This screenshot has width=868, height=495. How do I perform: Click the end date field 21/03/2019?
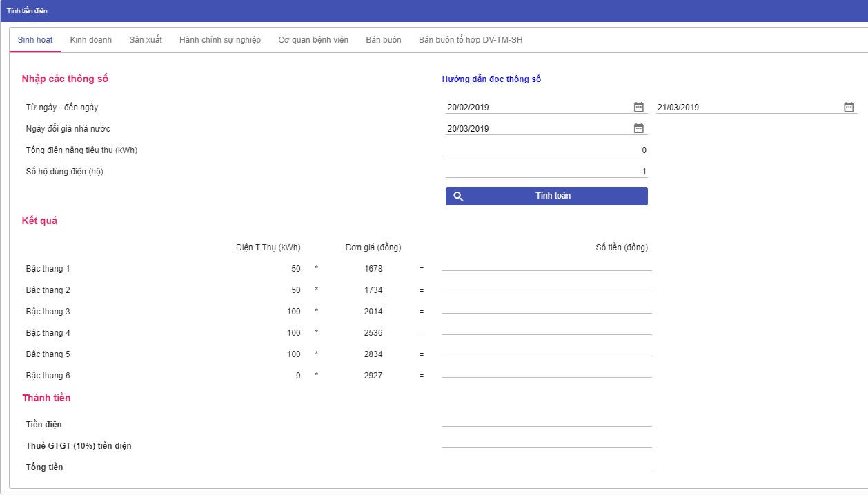tap(749, 107)
